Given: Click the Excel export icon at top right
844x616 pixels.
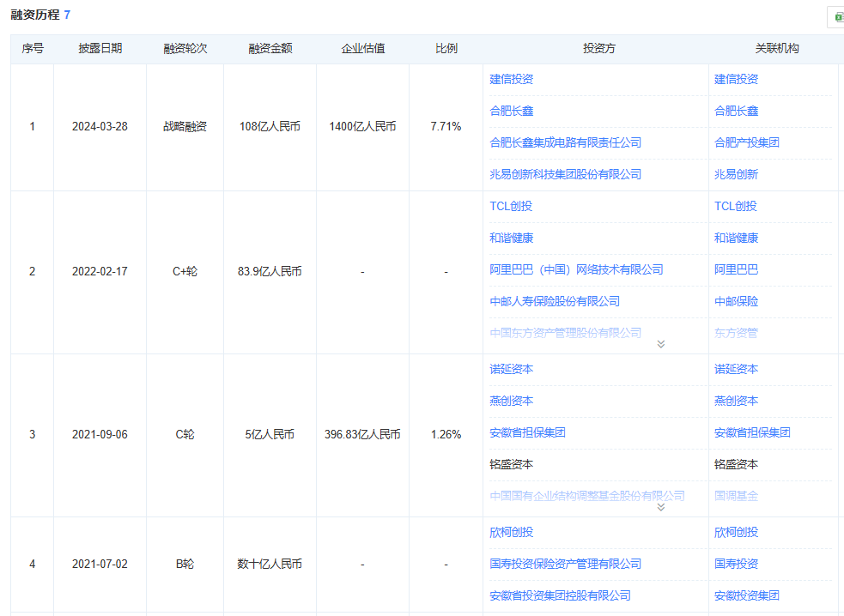Looking at the screenshot, I should (837, 17).
